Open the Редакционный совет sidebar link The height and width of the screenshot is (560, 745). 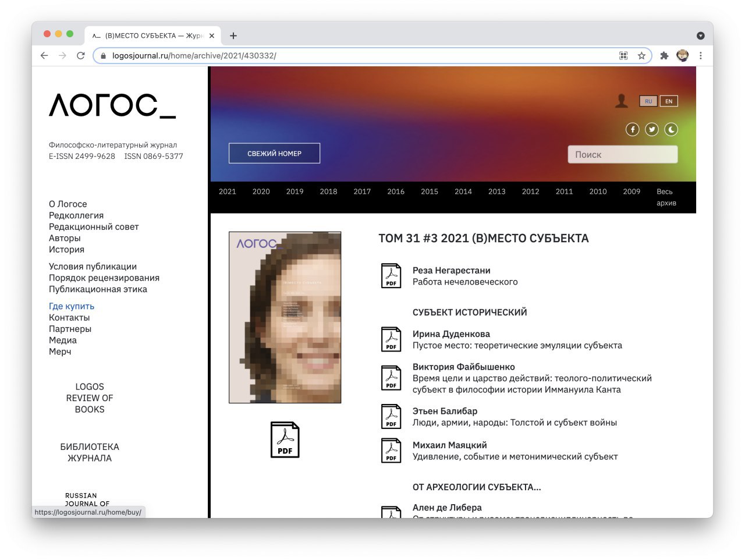94,227
